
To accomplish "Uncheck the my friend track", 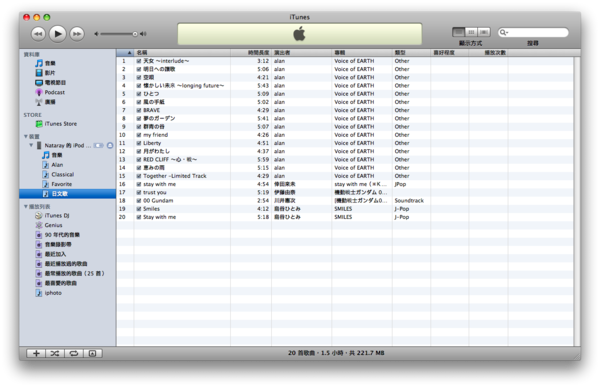I will pyautogui.click(x=139, y=135).
